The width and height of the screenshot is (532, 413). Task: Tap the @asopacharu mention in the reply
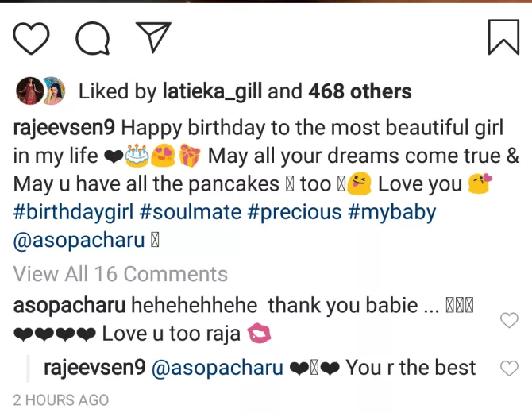(218, 368)
